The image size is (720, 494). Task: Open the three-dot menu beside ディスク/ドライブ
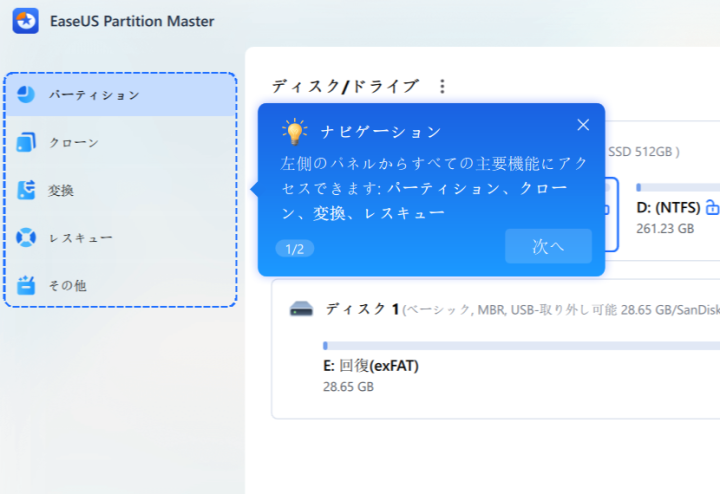point(442,86)
